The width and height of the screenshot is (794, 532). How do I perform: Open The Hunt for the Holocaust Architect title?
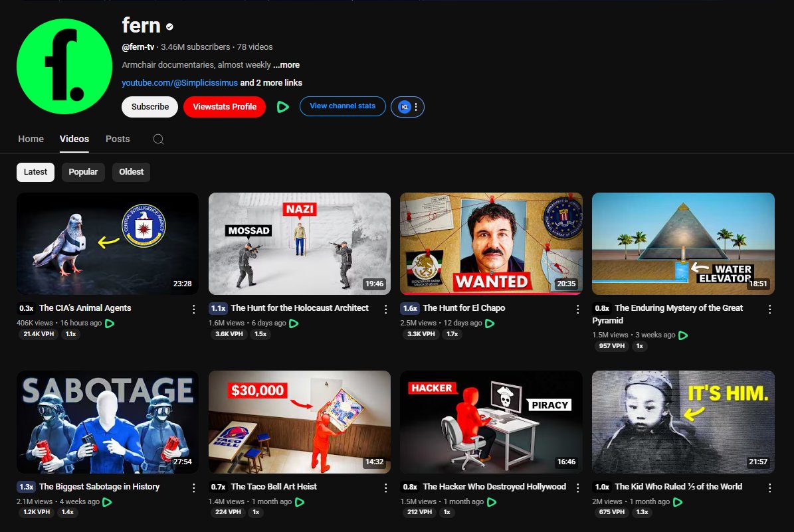(300, 308)
